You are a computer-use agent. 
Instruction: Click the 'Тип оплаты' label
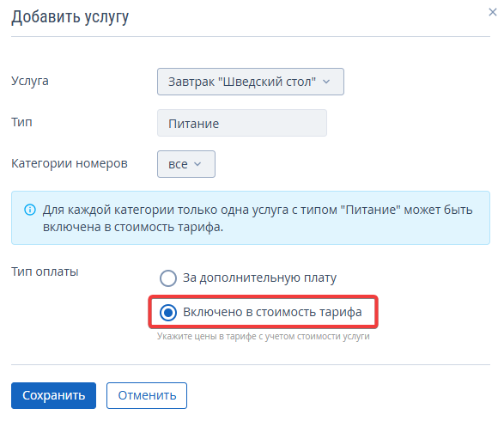(45, 272)
